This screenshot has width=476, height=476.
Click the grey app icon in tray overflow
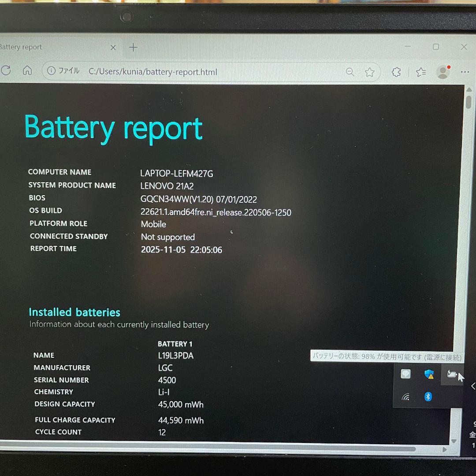click(405, 374)
